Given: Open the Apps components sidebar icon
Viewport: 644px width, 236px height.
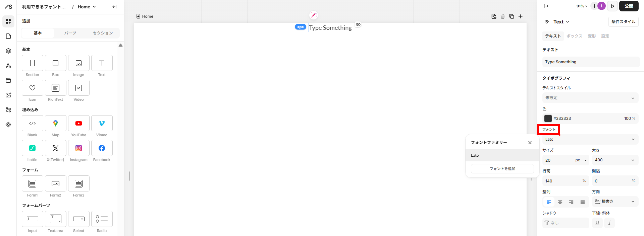Looking at the screenshot, I should click(x=8, y=125).
